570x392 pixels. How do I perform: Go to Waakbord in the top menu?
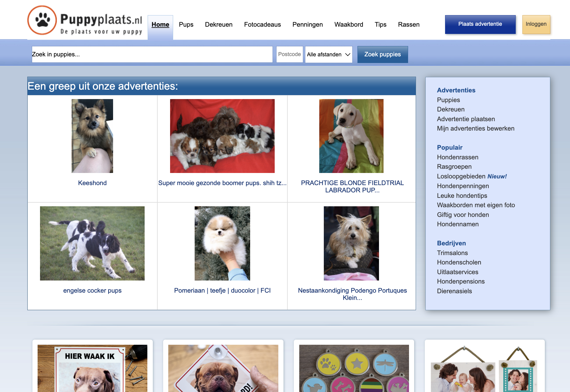click(349, 25)
